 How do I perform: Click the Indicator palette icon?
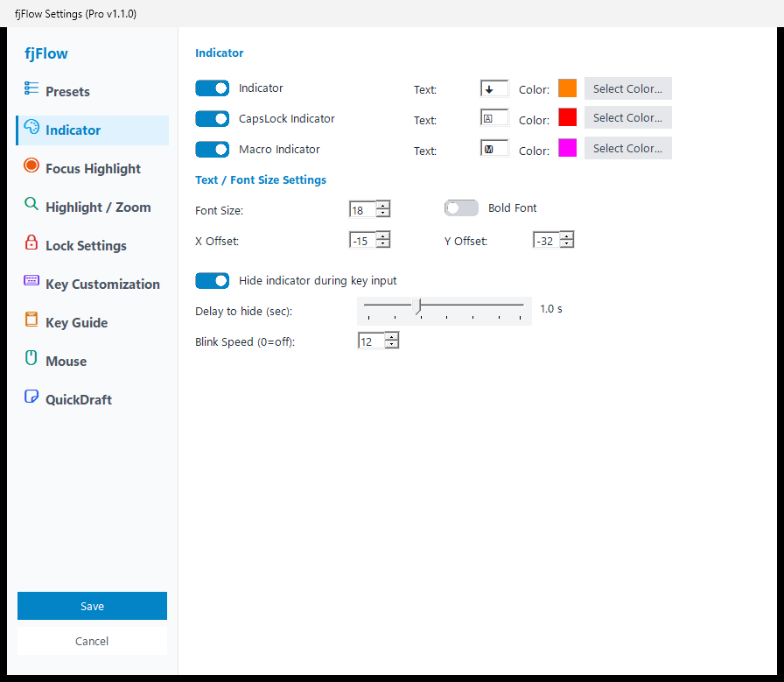[x=31, y=127]
